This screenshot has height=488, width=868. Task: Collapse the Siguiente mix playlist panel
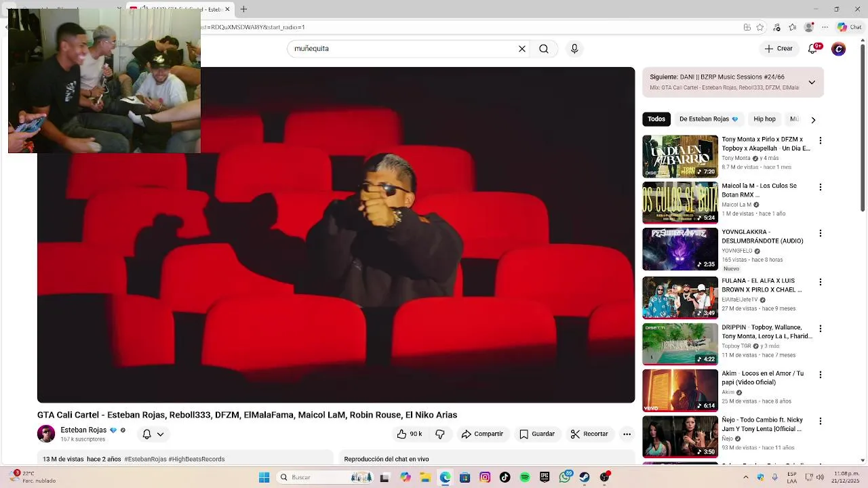pos(812,82)
